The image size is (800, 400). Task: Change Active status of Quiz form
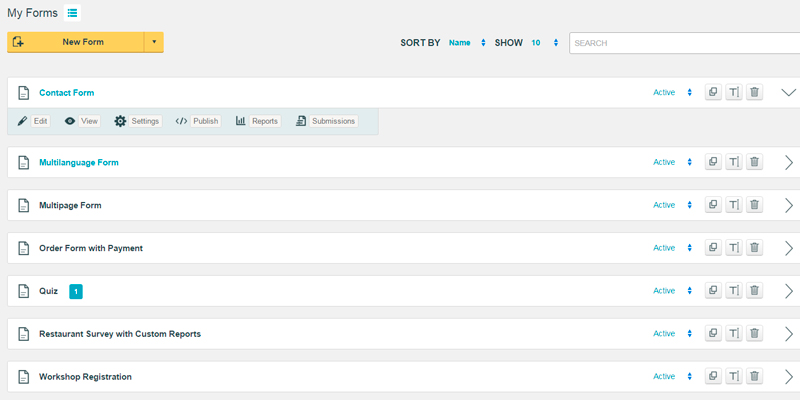(672, 291)
